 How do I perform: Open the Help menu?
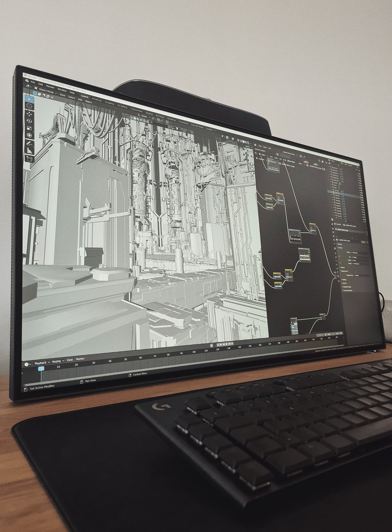pyautogui.click(x=72, y=93)
